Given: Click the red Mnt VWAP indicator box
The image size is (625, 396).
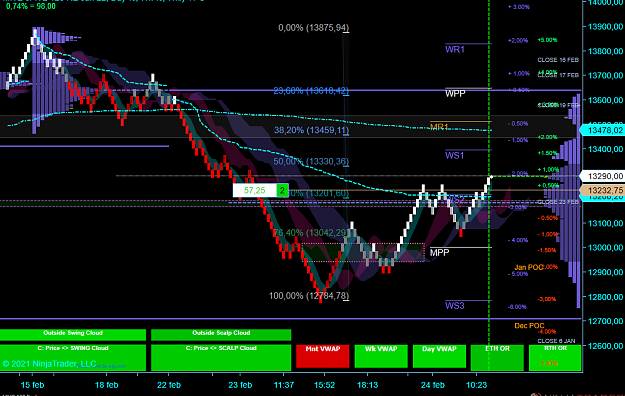Looking at the screenshot, I should tap(322, 356).
